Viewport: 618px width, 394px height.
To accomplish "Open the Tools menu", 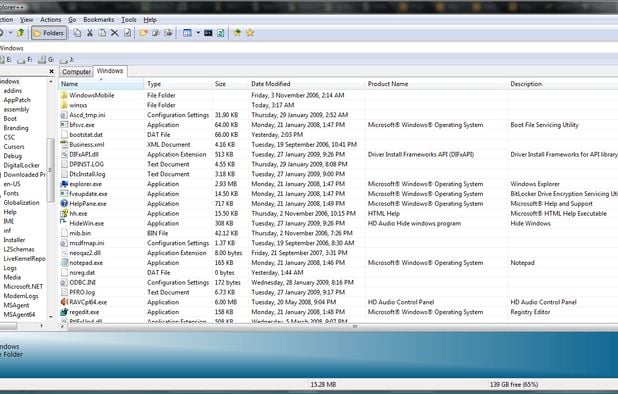I will point(128,20).
